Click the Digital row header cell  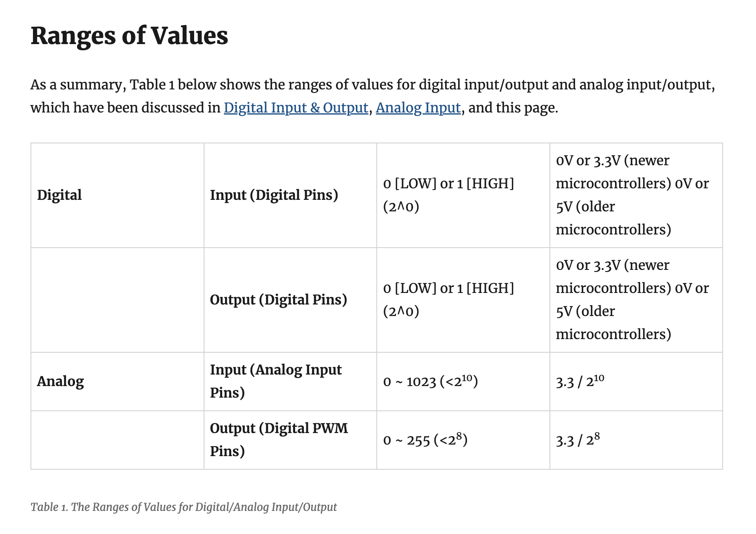60,195
